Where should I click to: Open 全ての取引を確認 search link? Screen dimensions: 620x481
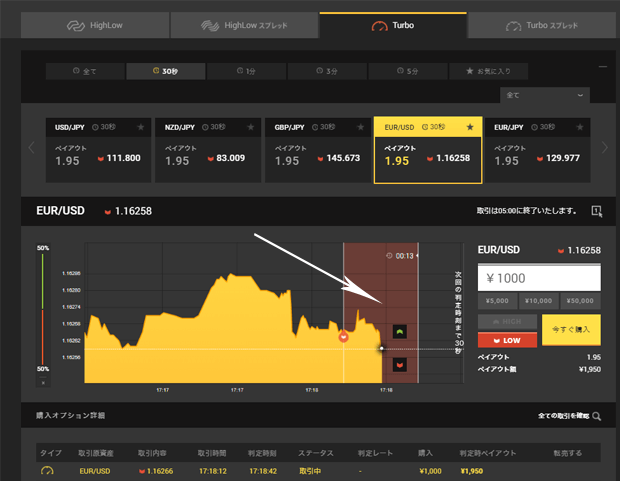pos(569,416)
